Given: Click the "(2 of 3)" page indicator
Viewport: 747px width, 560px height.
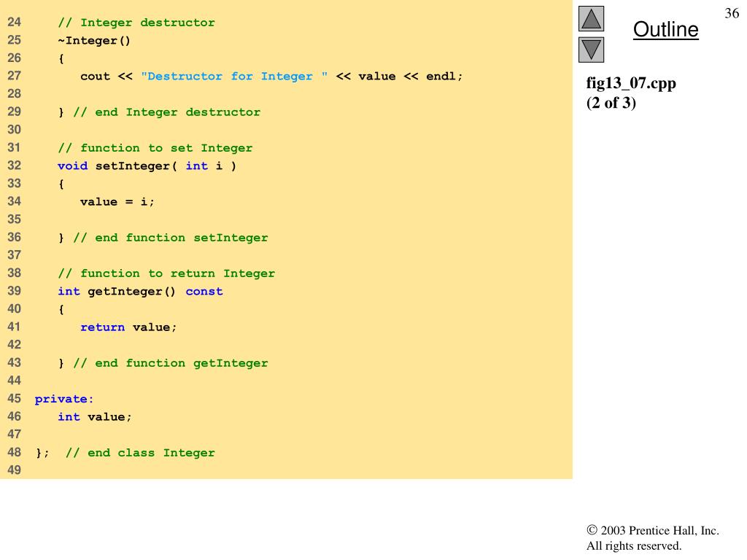Looking at the screenshot, I should [x=611, y=103].
